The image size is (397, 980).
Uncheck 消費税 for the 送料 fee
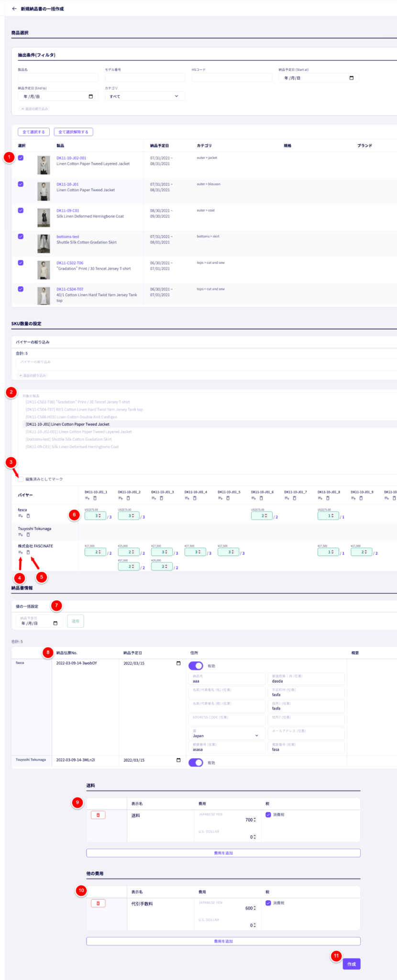point(268,814)
